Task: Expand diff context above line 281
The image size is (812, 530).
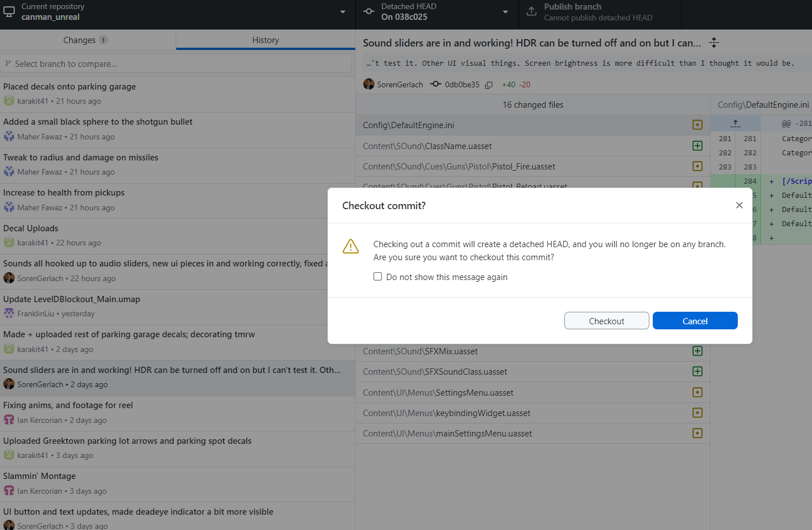Action: (x=736, y=124)
